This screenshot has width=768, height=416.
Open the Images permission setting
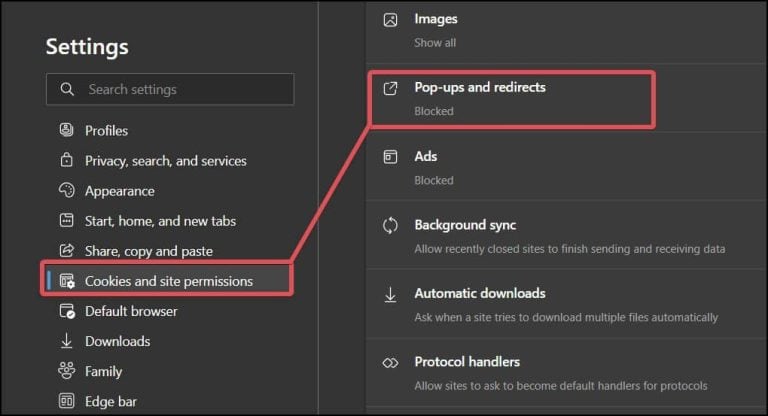[436, 19]
